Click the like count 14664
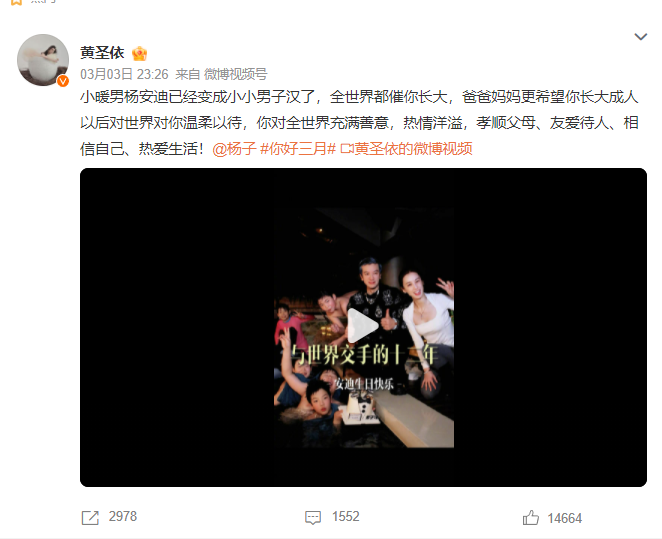662x539 pixels. (x=565, y=518)
